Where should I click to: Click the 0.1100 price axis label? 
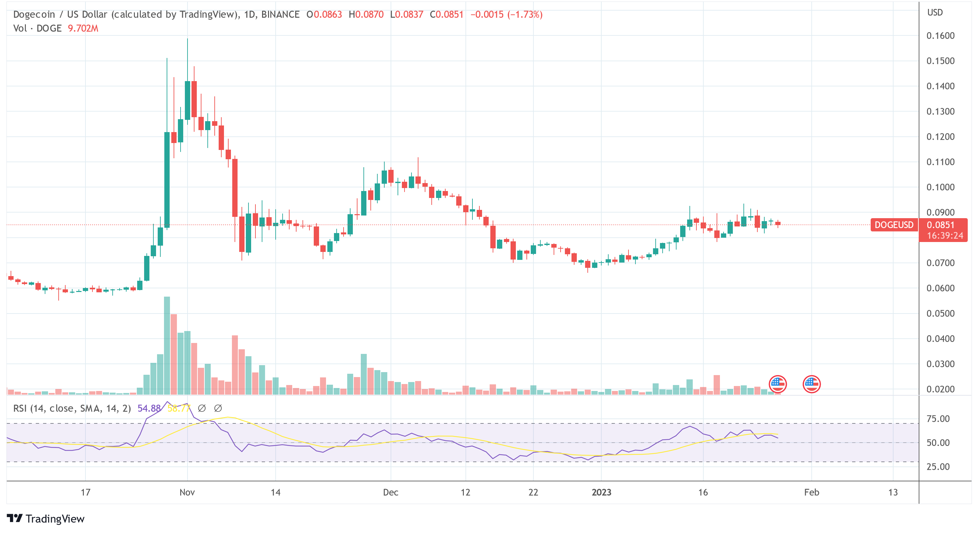pos(941,162)
